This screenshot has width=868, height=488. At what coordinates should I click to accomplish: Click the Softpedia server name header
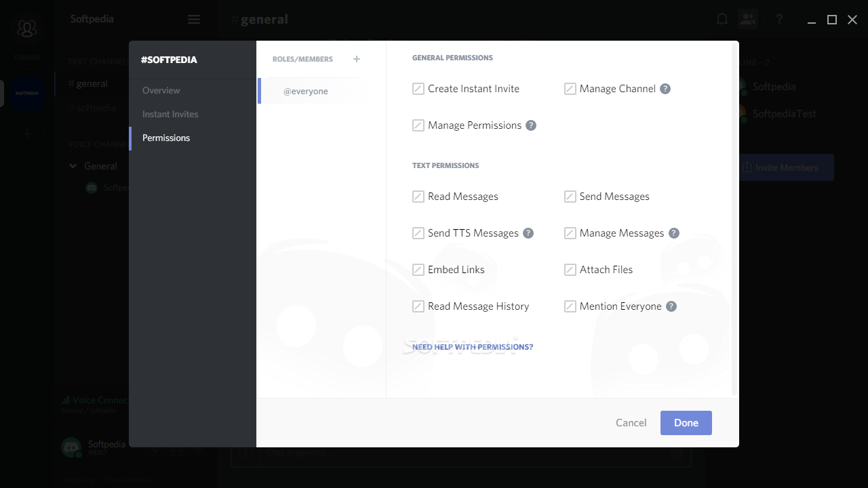pyautogui.click(x=92, y=19)
